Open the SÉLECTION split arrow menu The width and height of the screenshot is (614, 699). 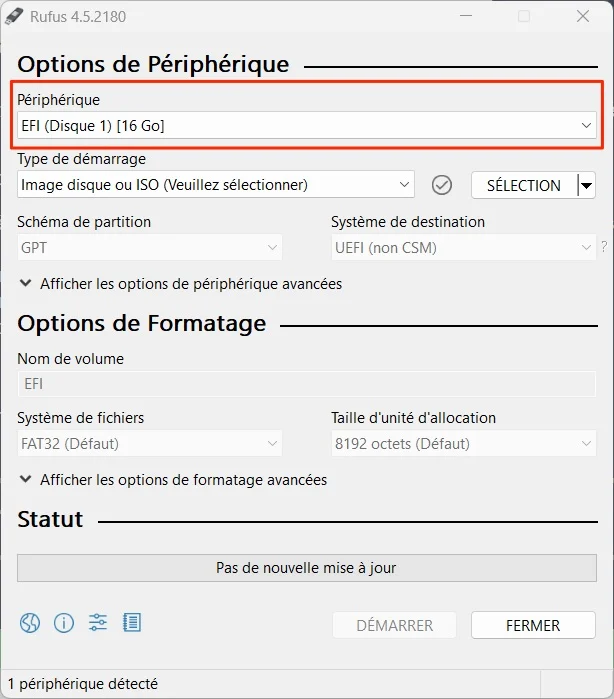click(x=587, y=185)
